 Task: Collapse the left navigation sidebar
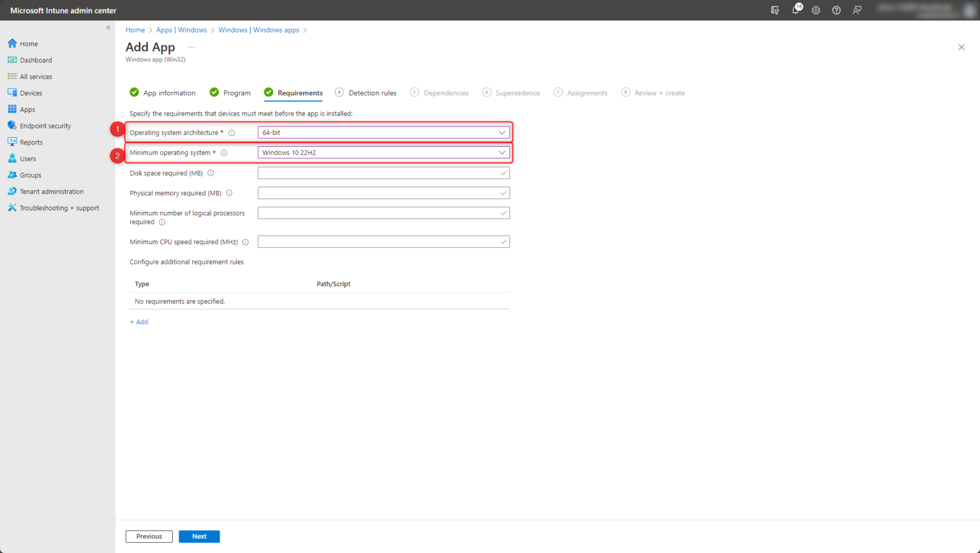(108, 27)
